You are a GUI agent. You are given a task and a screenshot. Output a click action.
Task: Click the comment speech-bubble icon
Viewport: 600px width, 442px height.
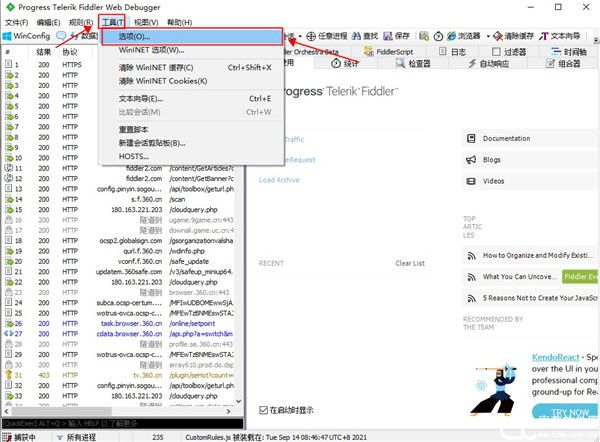pos(61,36)
